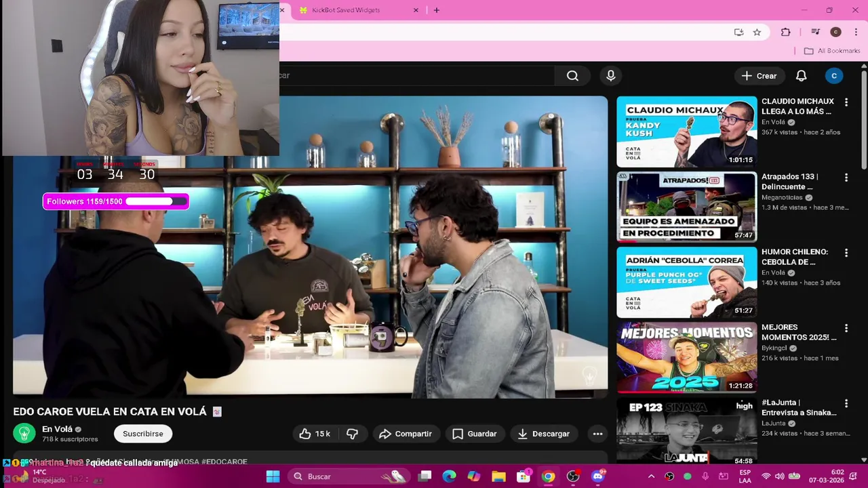Open options for Humor Chileno video
Viewport: 868px width, 488px height.
click(x=846, y=253)
